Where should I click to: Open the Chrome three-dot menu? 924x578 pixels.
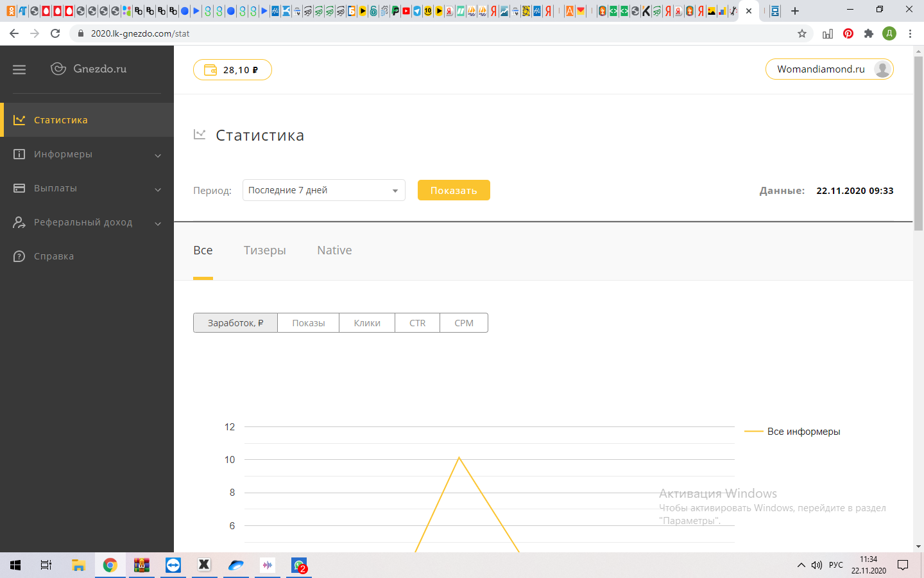tap(910, 33)
